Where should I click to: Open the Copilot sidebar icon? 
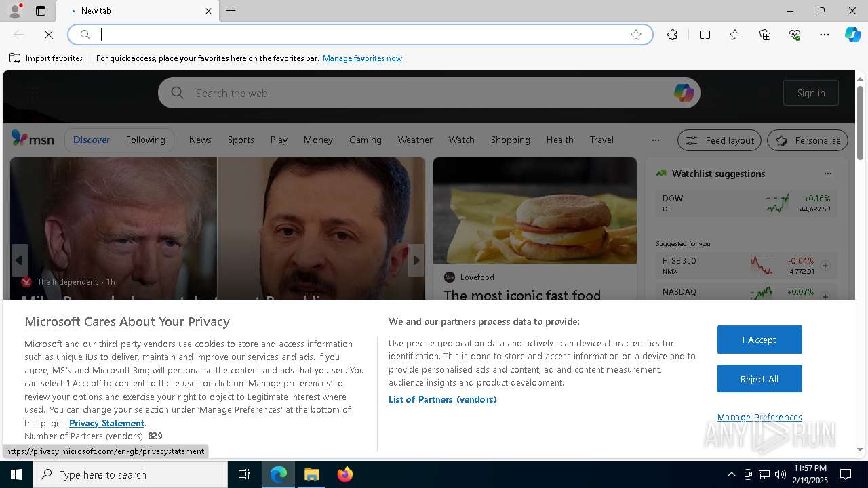pos(852,35)
